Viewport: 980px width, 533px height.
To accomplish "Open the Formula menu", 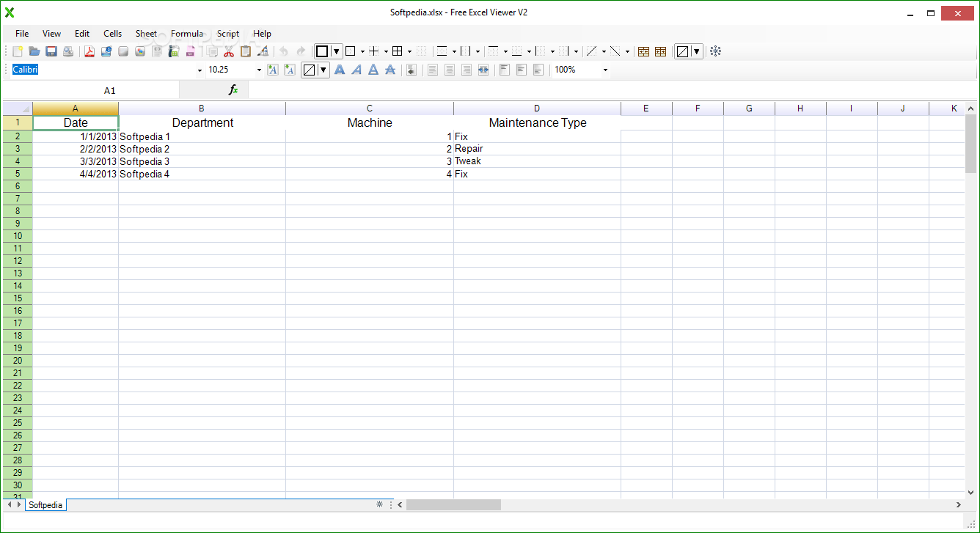I will click(187, 34).
